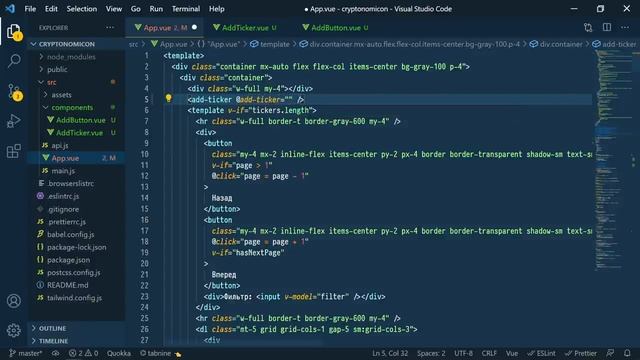The height and width of the screenshot is (360, 640).
Task: Open problems: errors and warnings counter
Action: tap(83, 353)
